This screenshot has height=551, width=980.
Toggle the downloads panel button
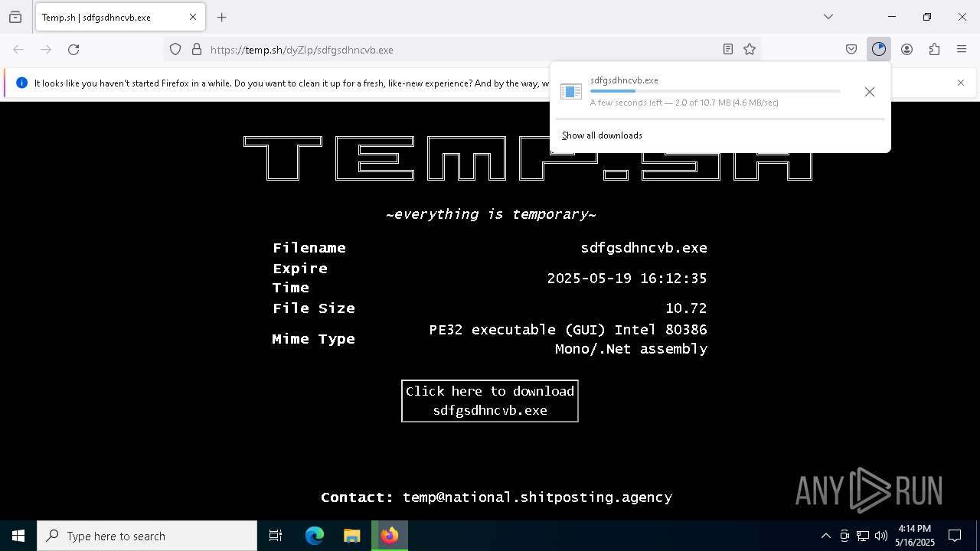tap(879, 50)
